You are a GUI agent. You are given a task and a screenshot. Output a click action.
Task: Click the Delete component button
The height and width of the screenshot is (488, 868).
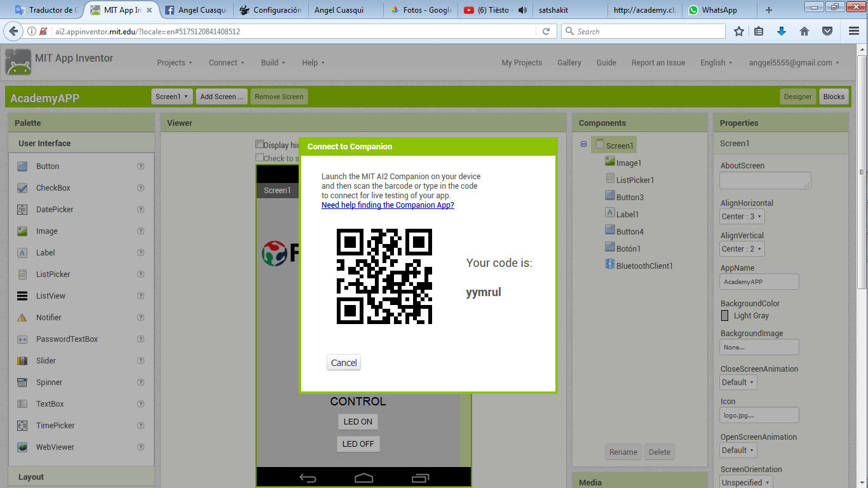click(x=660, y=452)
